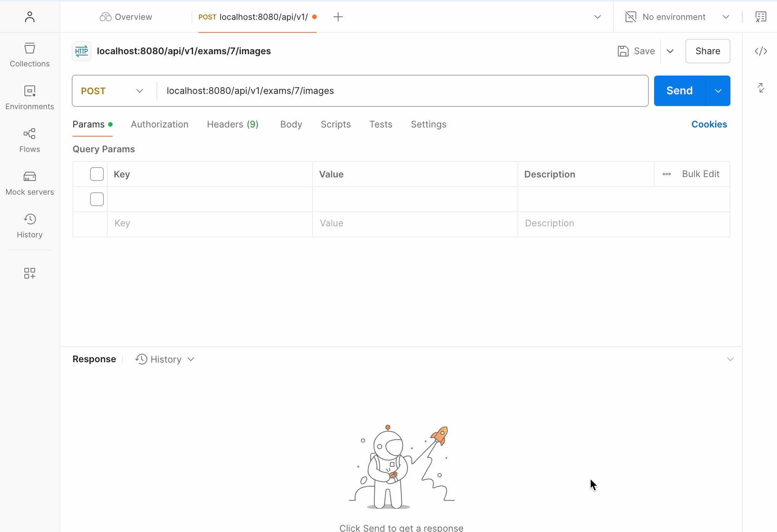Open Send button options arrow
777x532 pixels.
[x=718, y=91]
